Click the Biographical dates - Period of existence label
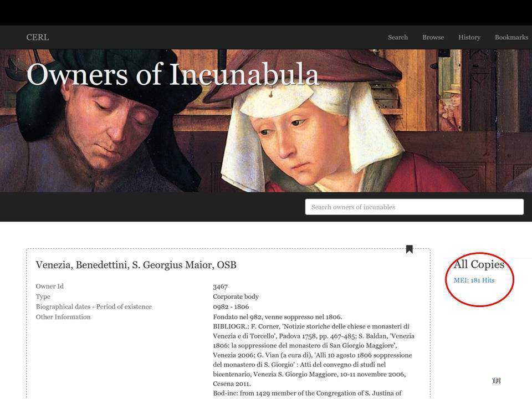The width and height of the screenshot is (532, 399). coord(94,306)
